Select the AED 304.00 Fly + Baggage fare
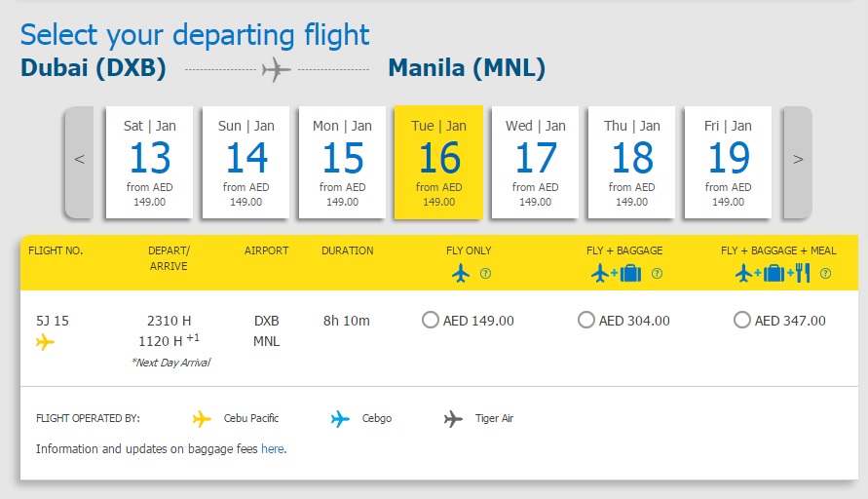This screenshot has width=868, height=499. point(586,320)
